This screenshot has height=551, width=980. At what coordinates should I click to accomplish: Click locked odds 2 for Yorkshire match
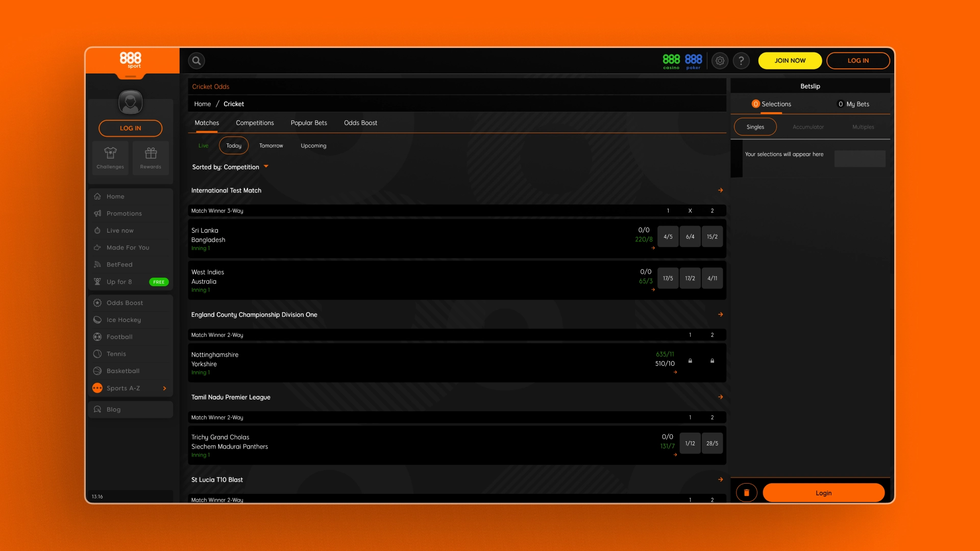[x=712, y=361]
